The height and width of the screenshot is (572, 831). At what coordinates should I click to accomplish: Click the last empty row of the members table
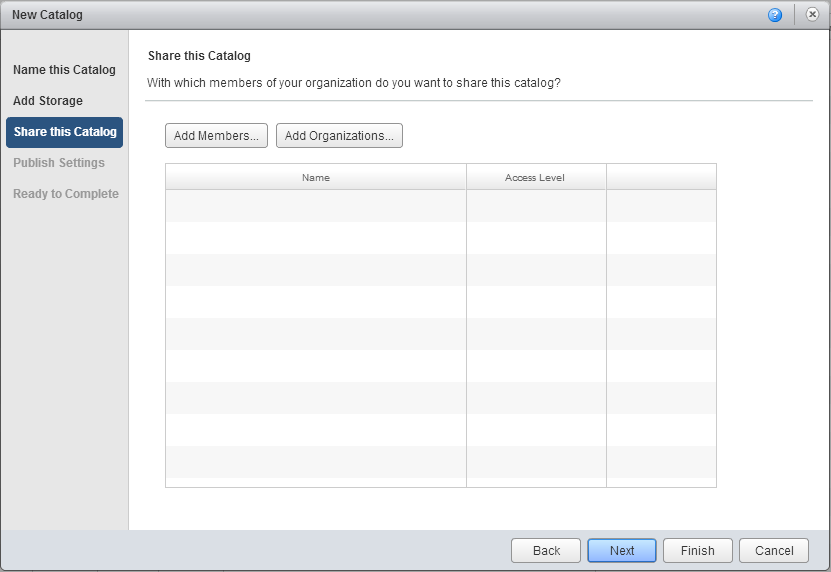tap(316, 462)
